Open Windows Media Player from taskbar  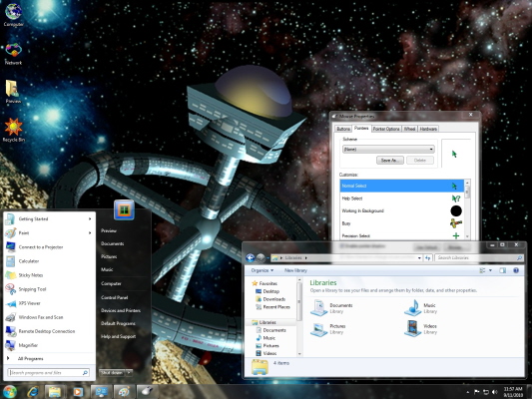[x=78, y=392]
